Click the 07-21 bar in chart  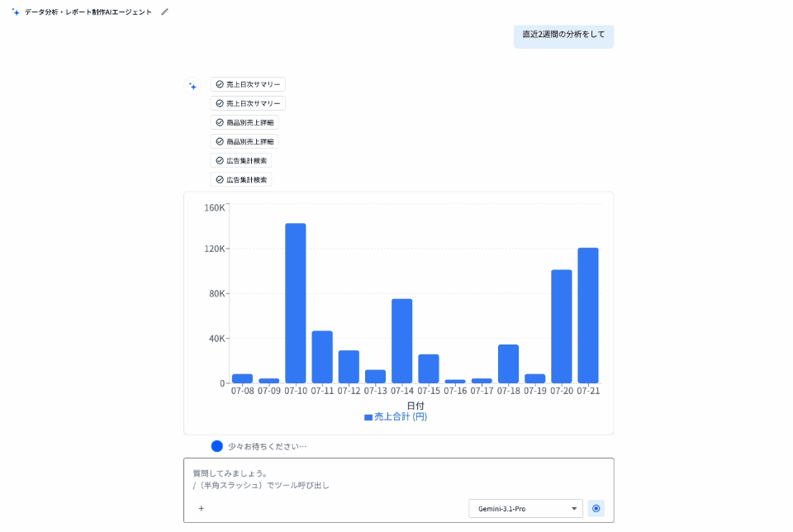(588, 316)
